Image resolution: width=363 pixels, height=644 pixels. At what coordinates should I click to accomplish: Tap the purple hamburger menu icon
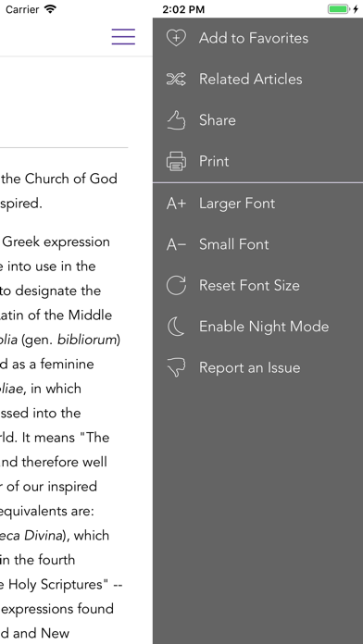click(123, 37)
